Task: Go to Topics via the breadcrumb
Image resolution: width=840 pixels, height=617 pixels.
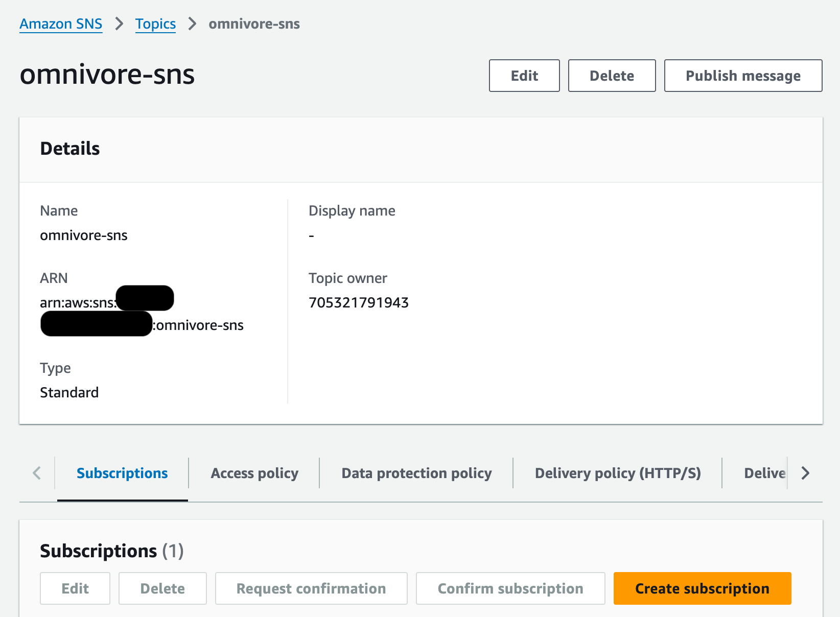Action: (x=155, y=24)
